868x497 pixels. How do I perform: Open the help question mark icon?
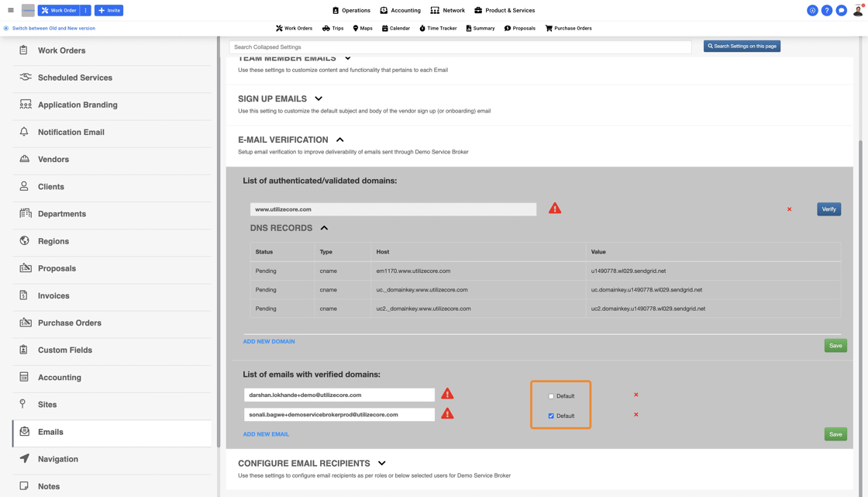coord(826,10)
